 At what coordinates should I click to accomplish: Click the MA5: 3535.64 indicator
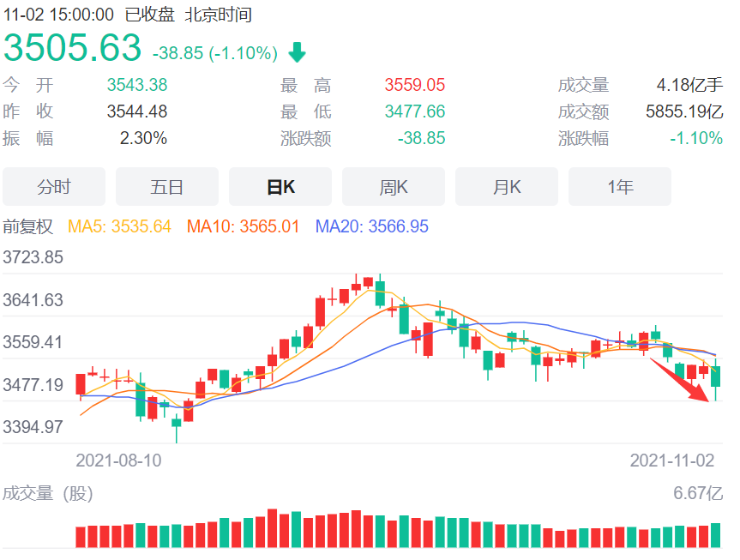(119, 226)
